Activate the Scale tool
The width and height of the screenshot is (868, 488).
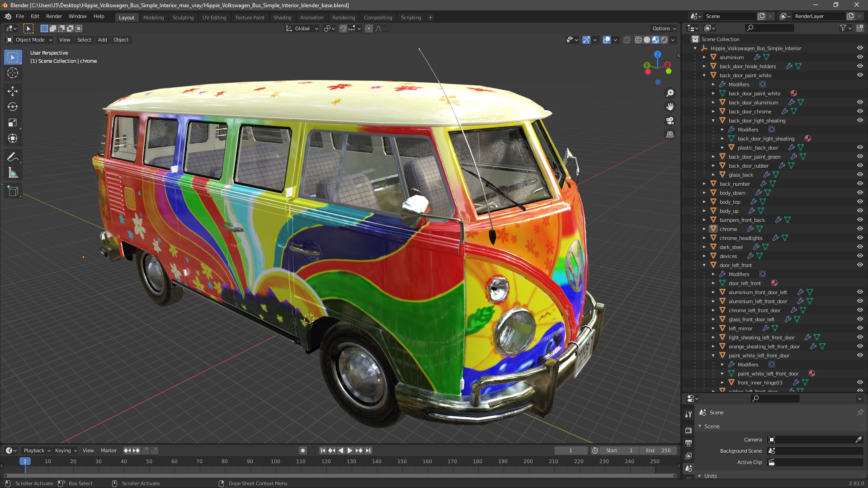(x=13, y=122)
